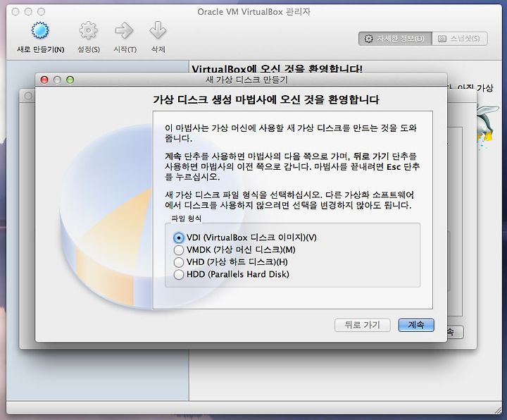Select VDI (VirtualBox 디스크 이미지) radio option
Viewport: 507px width, 420px height.
click(x=178, y=237)
